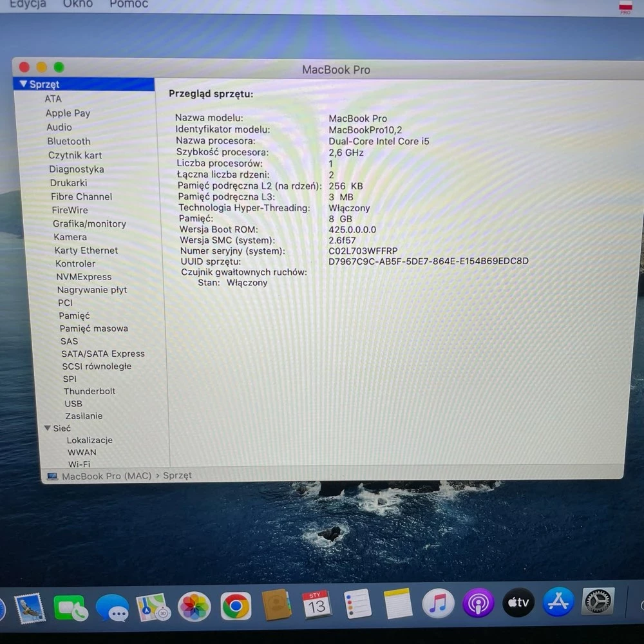Screen dimensions: 644x644
Task: Select Bluetooth in the sidebar
Action: [x=69, y=141]
